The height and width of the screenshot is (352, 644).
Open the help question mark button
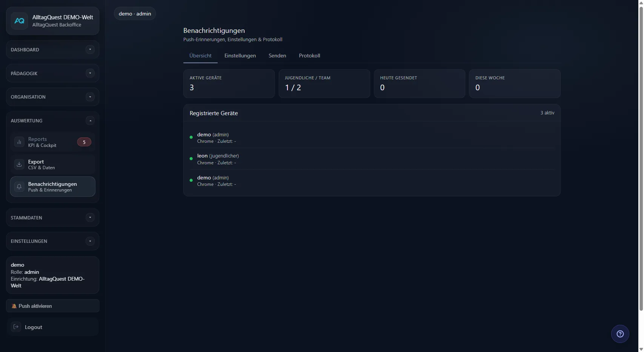coord(620,334)
